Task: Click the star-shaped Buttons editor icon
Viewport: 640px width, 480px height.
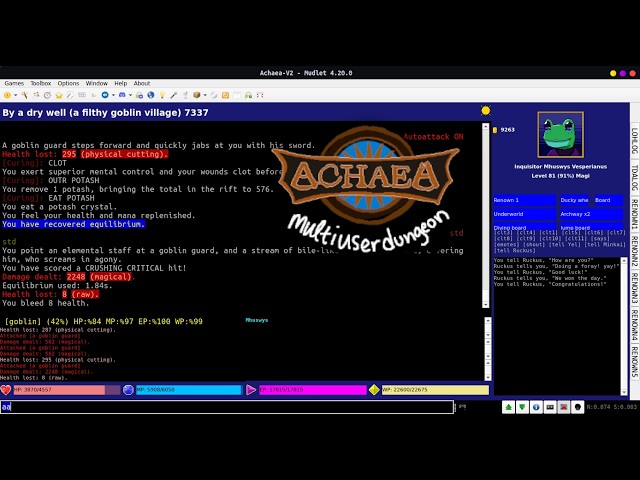Action: pyautogui.click(x=59, y=95)
